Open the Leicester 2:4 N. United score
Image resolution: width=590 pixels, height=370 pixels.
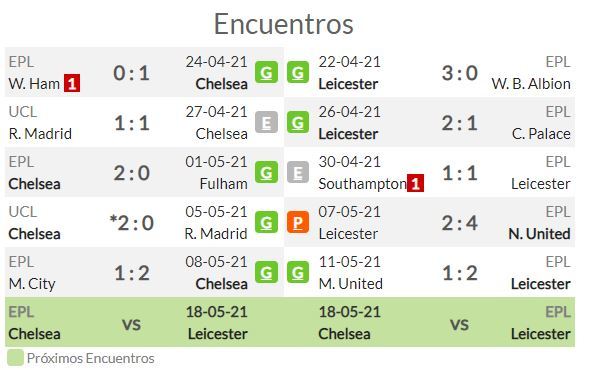(x=460, y=223)
